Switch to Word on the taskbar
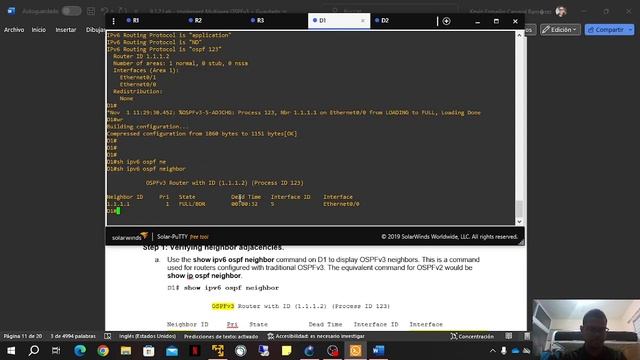Image resolution: width=640 pixels, height=360 pixels. (378, 351)
